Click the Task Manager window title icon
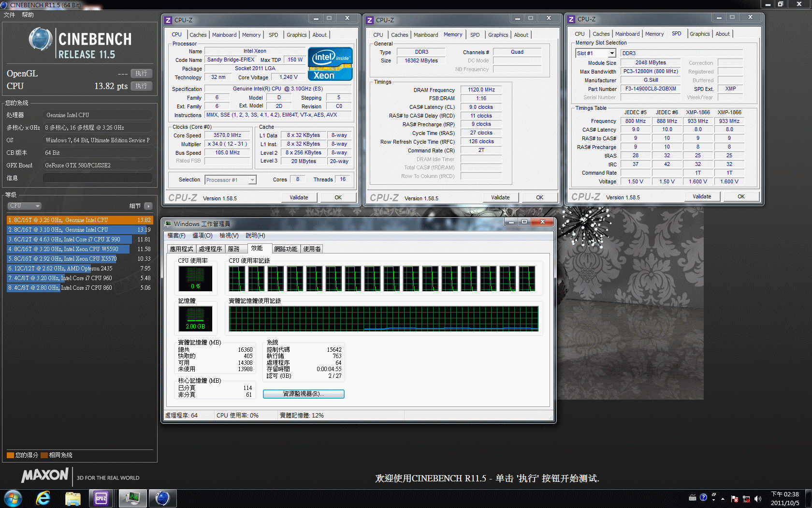Screen dimensions: 812x508 (x=168, y=224)
